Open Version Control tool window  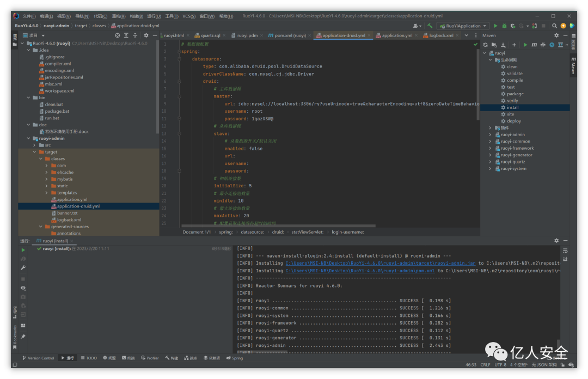[38, 358]
